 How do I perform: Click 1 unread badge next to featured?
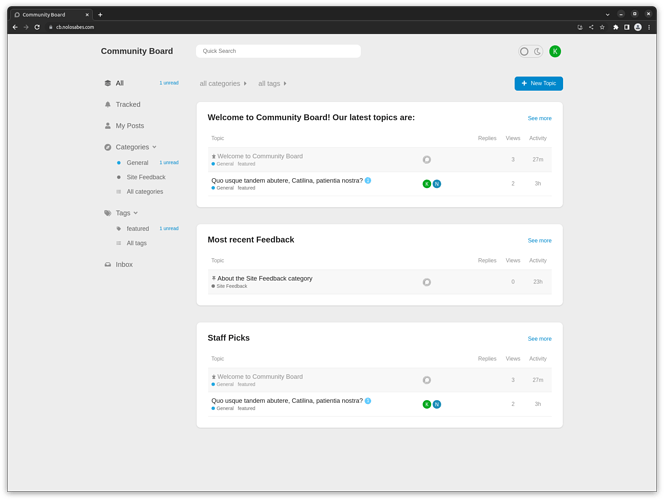pyautogui.click(x=169, y=229)
